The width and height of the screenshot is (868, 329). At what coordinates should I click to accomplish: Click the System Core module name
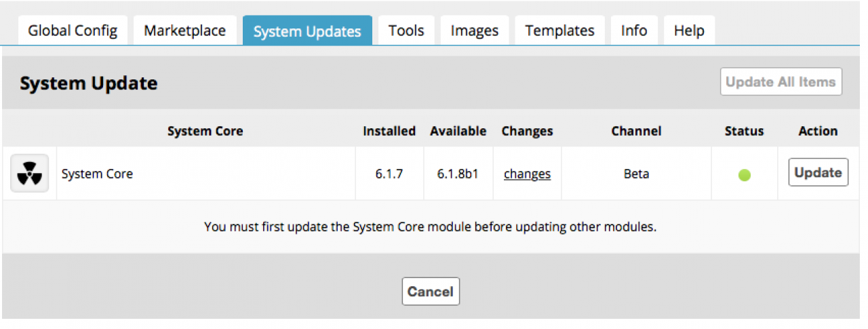97,174
